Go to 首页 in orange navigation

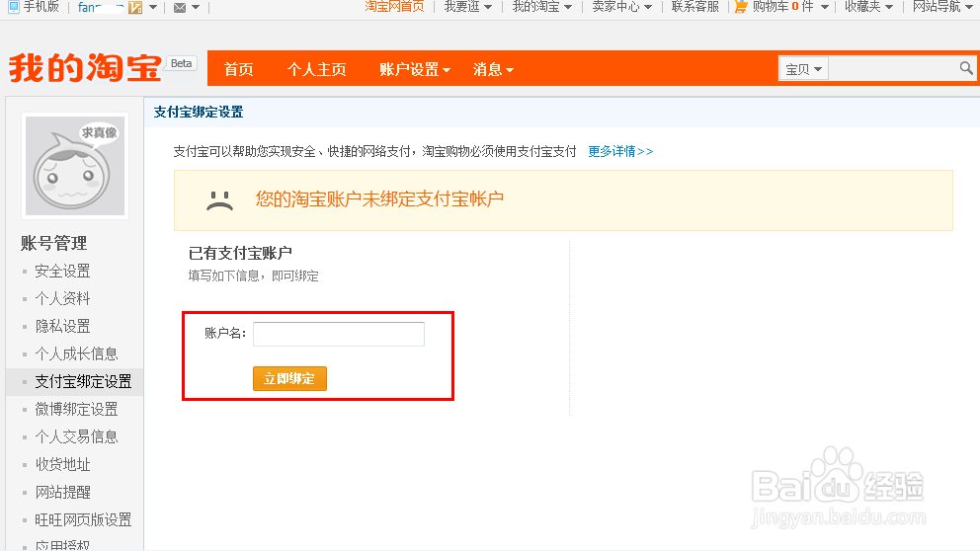[x=239, y=69]
